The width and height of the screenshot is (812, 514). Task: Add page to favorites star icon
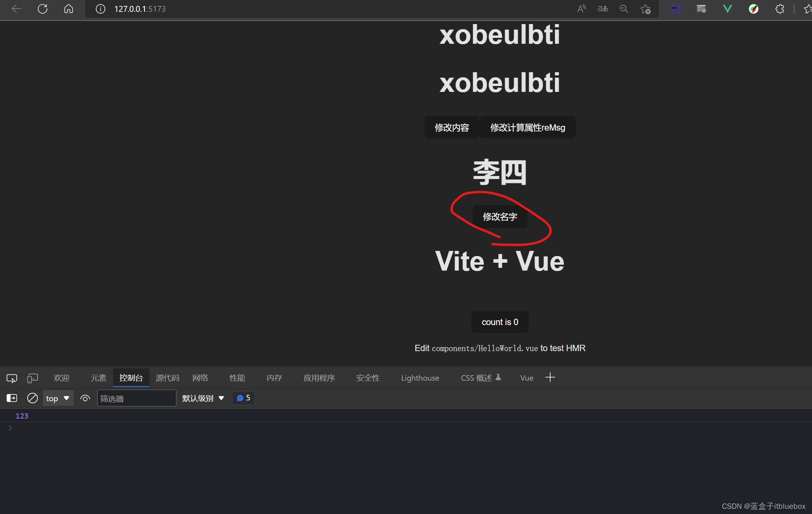[646, 9]
